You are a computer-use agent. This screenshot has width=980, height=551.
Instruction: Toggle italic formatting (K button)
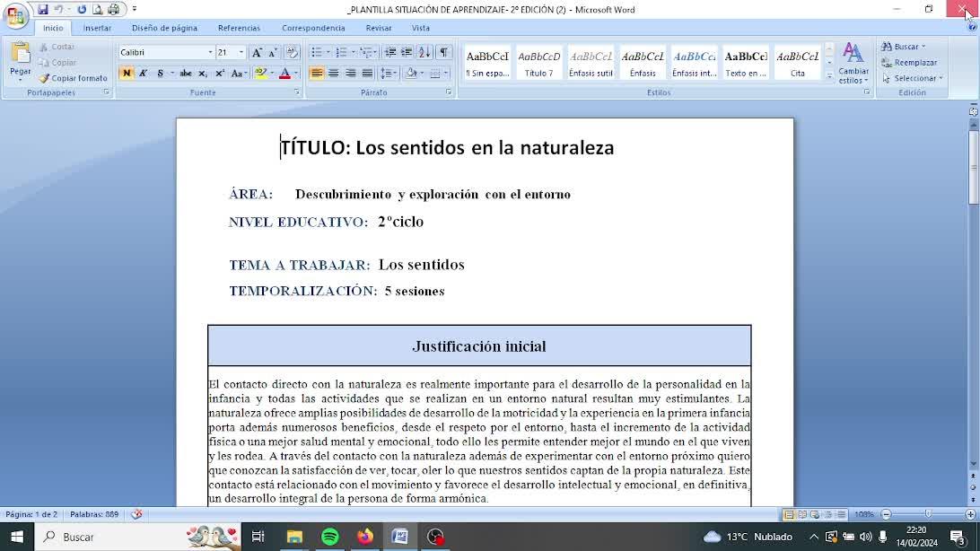tap(143, 74)
